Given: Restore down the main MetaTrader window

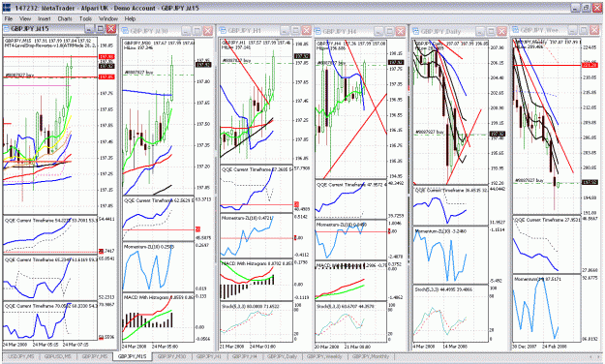Looking at the screenshot, I should click(586, 8).
